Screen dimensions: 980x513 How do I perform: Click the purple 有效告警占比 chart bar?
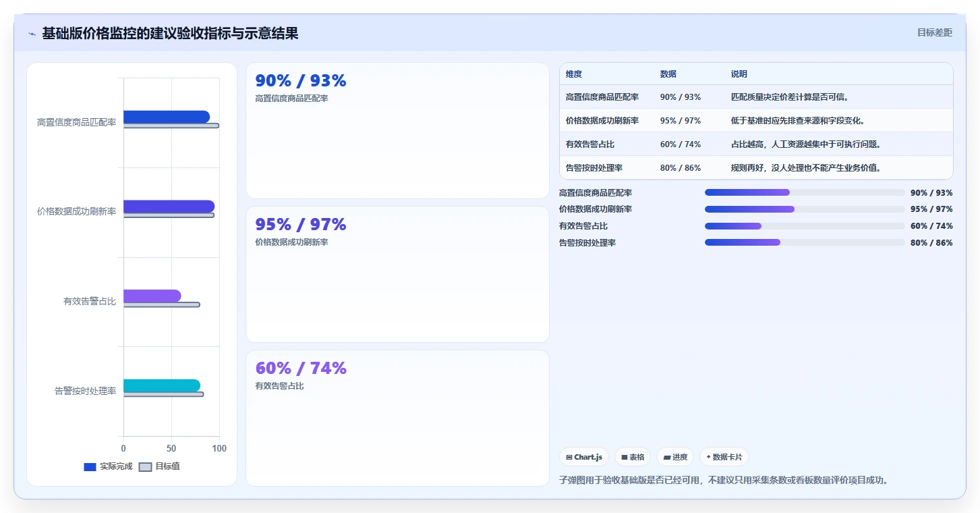(152, 296)
